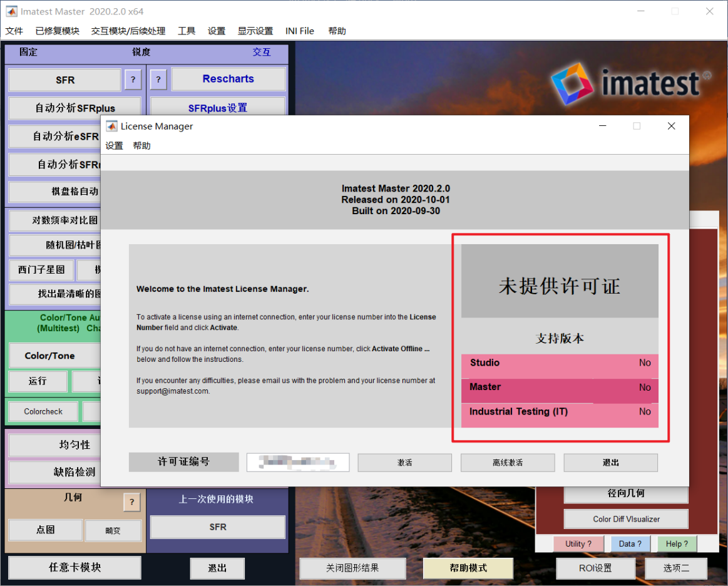Click the 畸变 button
Screen dimensions: 728x586
click(x=113, y=530)
